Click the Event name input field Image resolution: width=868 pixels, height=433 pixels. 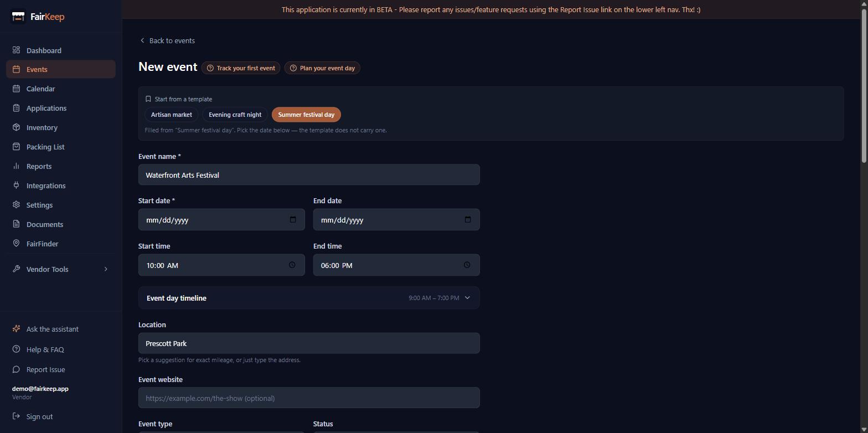pos(309,175)
